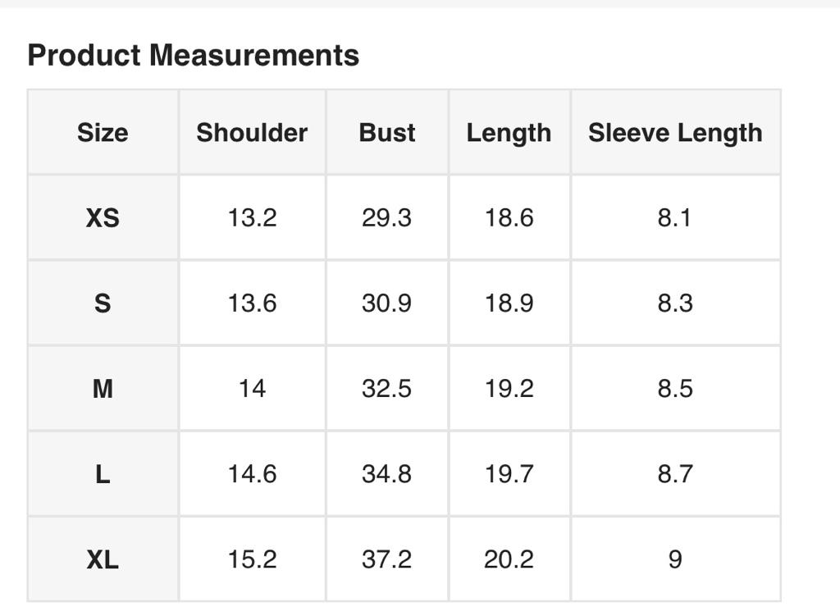Select the L size row label
Image resolution: width=840 pixels, height=616 pixels.
[103, 474]
